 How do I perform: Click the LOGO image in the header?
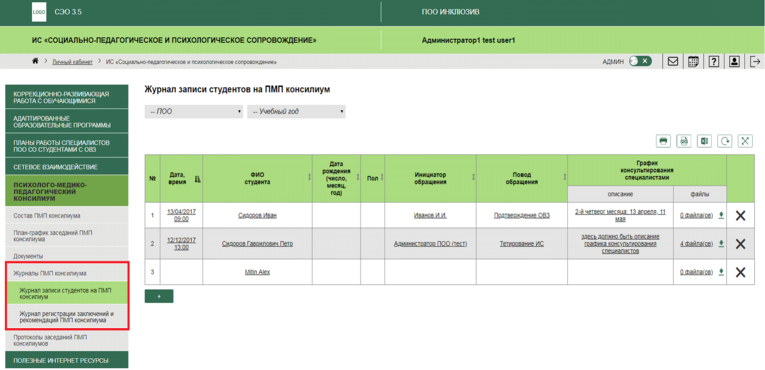[39, 12]
